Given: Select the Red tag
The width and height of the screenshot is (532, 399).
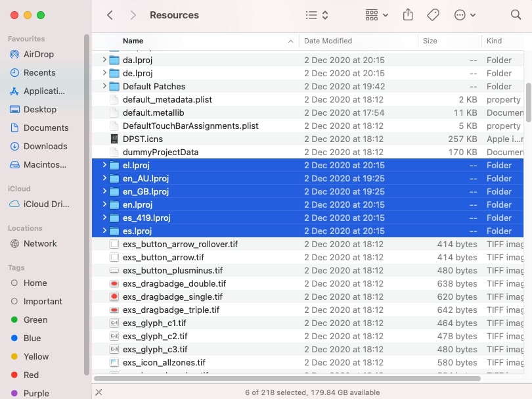Looking at the screenshot, I should [x=24, y=375].
